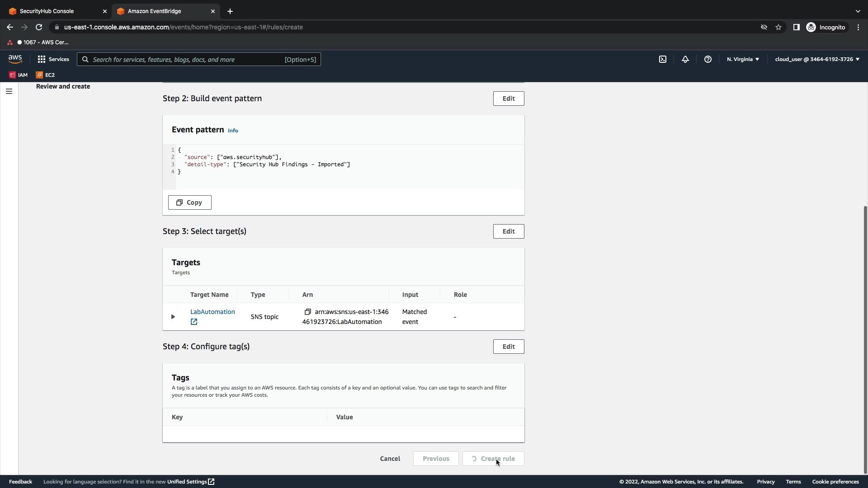The height and width of the screenshot is (488, 868).
Task: Open the AWS help question mark icon
Action: pos(708,59)
